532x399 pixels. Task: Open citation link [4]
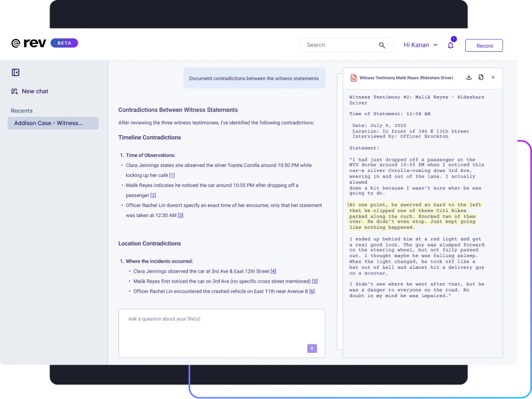[x=273, y=272]
